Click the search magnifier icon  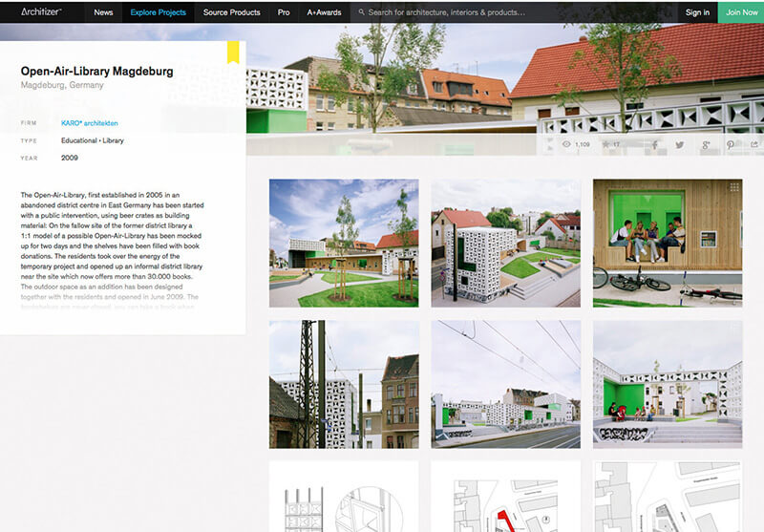(362, 12)
